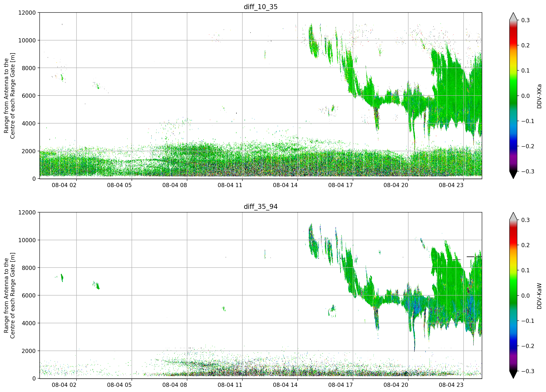Click the y-axis label of the diff_10_35 plot
The width and height of the screenshot is (546, 392).
click(x=9, y=96)
